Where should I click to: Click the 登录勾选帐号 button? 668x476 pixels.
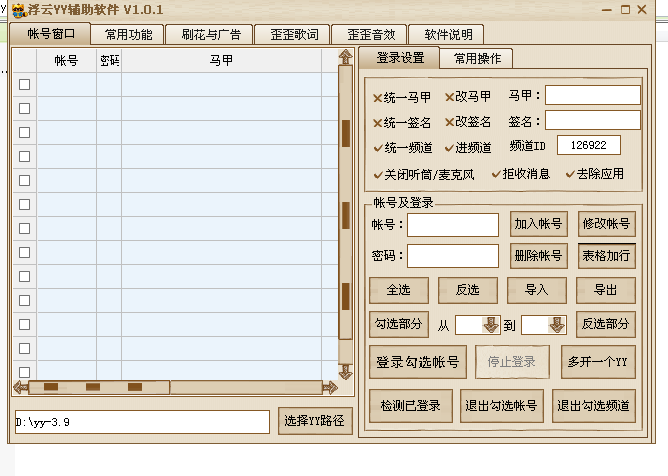click(x=418, y=362)
